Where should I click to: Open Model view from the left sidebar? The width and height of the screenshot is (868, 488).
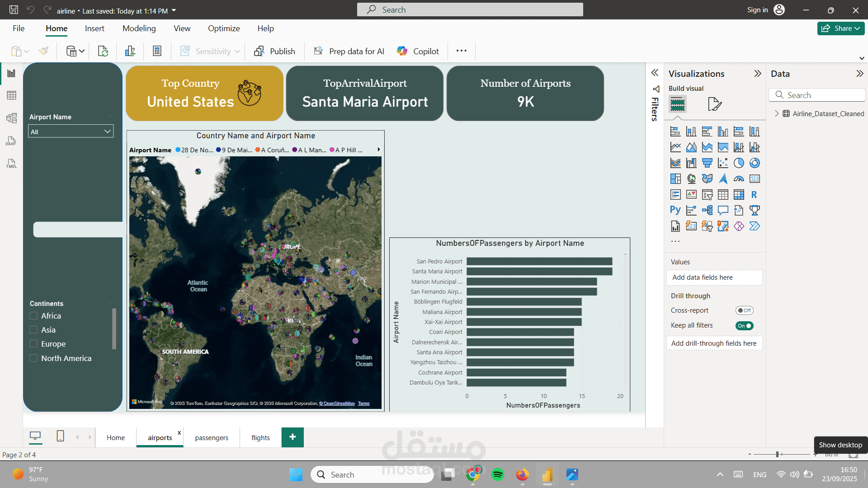tap(12, 118)
